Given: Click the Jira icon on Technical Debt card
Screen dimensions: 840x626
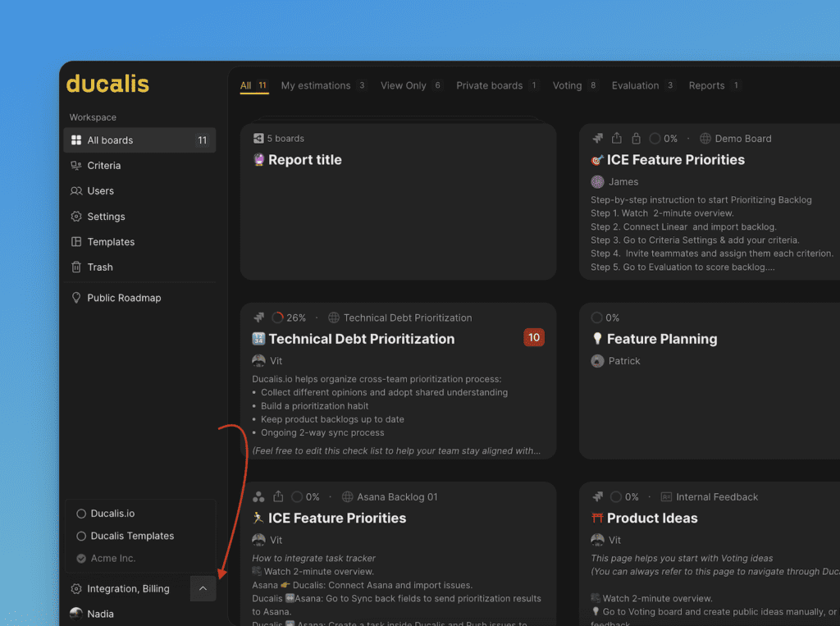Looking at the screenshot, I should (258, 318).
